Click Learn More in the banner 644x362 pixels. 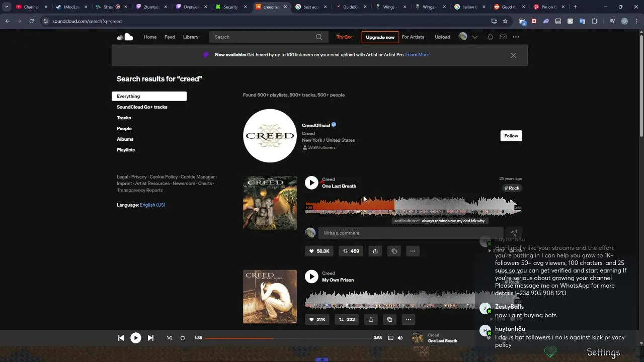click(x=417, y=55)
